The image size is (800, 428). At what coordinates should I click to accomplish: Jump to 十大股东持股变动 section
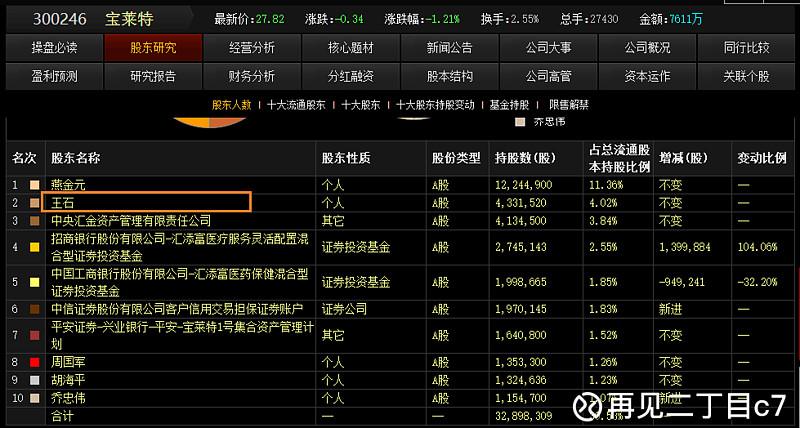tap(435, 105)
